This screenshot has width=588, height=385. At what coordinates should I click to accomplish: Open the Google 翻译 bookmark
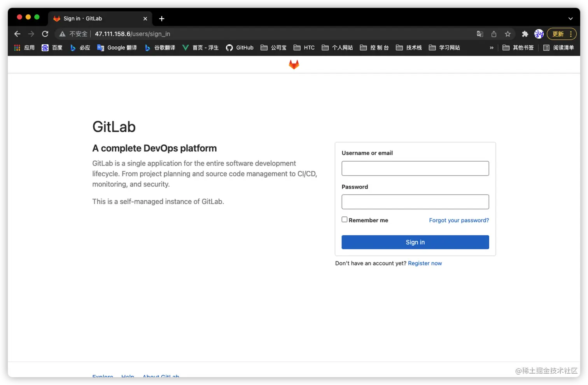(117, 47)
